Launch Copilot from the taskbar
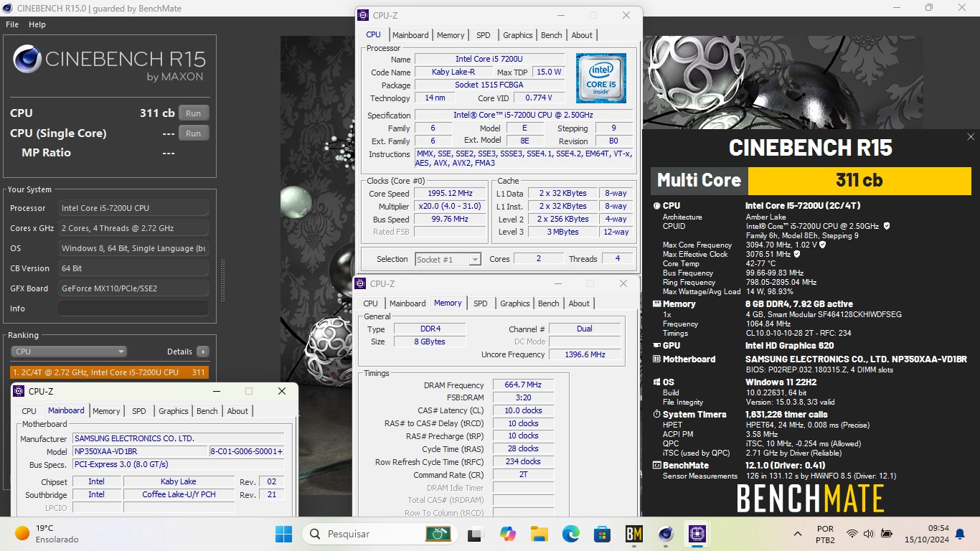980x551 pixels. [x=507, y=534]
